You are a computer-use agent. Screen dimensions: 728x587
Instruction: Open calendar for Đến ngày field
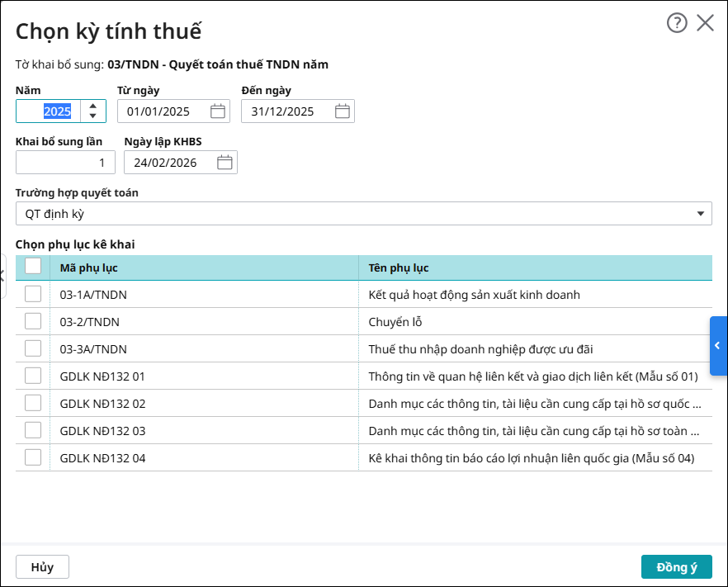pyautogui.click(x=343, y=111)
